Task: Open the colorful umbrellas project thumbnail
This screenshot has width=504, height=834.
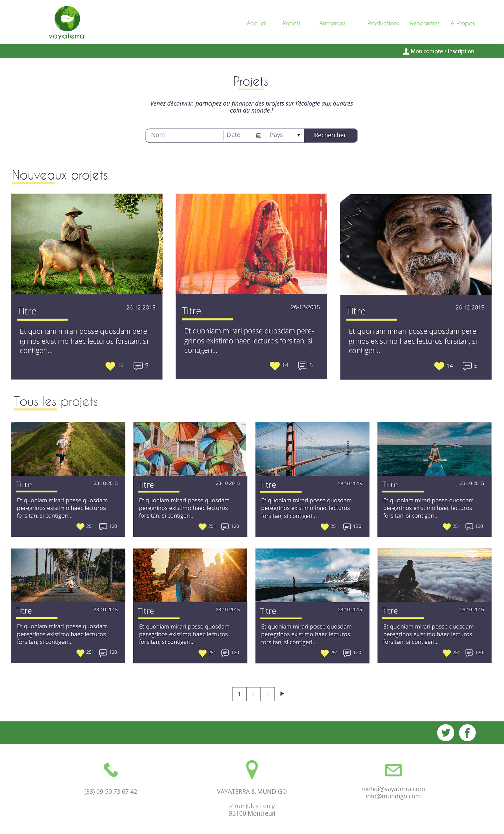Action: pos(190,449)
